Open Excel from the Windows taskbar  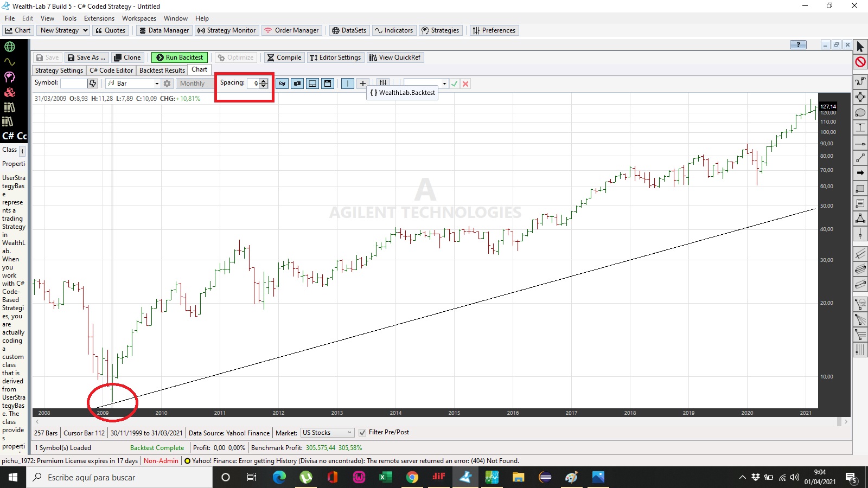point(385,477)
